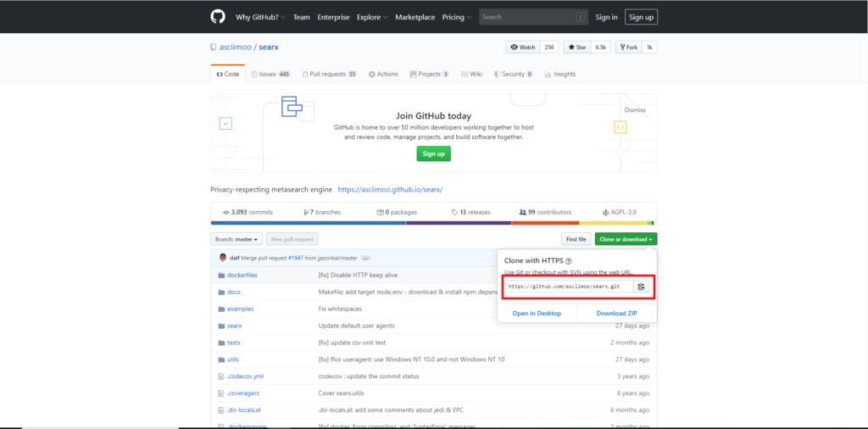The width and height of the screenshot is (868, 429).
Task: Switch to the Wiki tab
Action: click(471, 74)
